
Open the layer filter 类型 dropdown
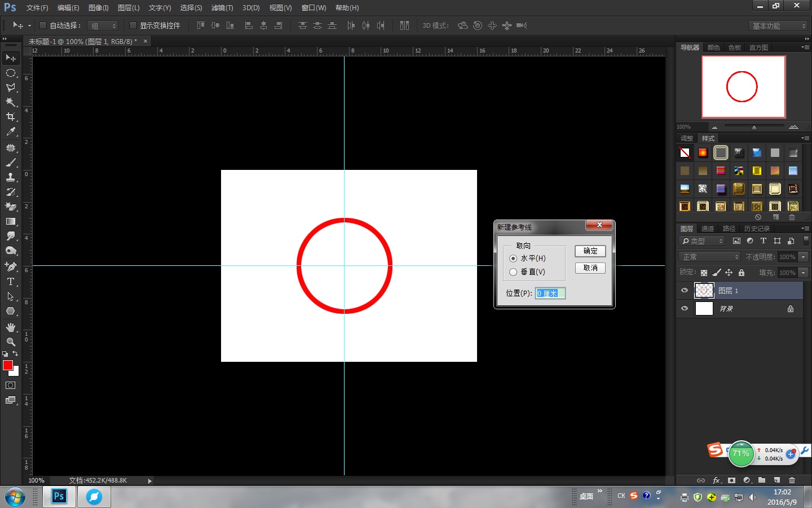pyautogui.click(x=703, y=241)
